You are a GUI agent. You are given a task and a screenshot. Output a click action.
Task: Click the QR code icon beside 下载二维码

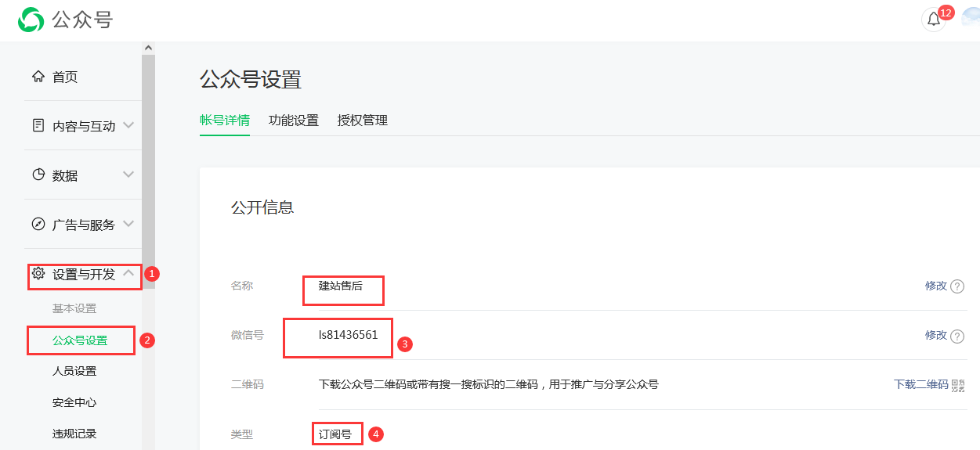click(x=958, y=385)
